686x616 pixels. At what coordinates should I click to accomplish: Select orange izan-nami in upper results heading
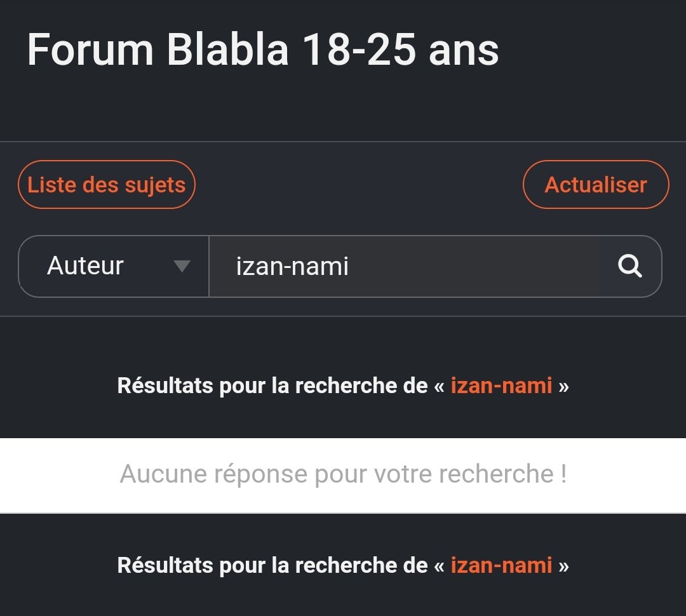point(501,386)
